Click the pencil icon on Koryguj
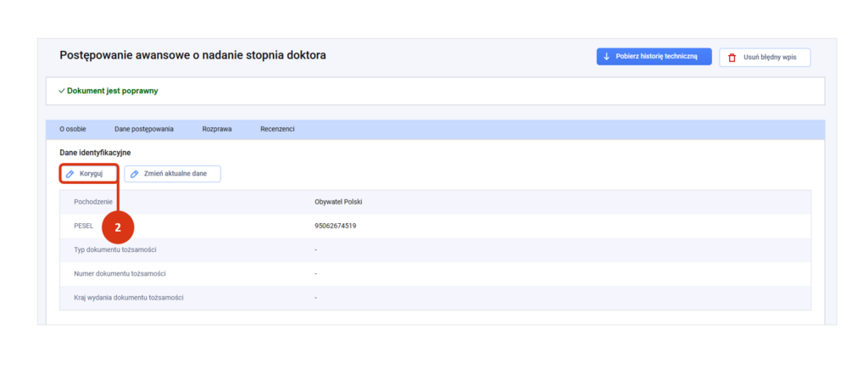This screenshot has height=375, width=868. tap(70, 174)
